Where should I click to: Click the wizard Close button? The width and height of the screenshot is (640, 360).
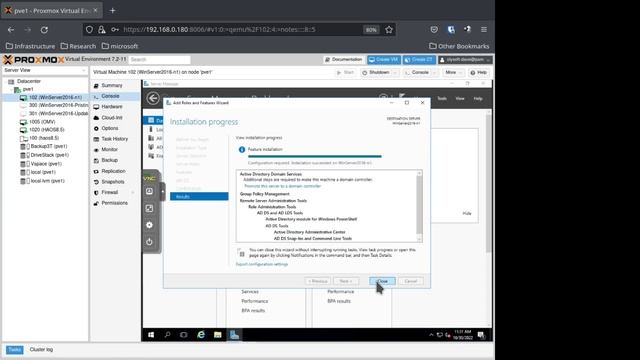382,281
